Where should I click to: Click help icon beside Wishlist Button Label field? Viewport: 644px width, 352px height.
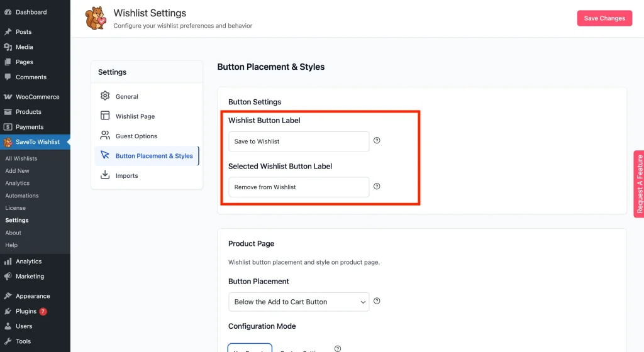coord(377,140)
